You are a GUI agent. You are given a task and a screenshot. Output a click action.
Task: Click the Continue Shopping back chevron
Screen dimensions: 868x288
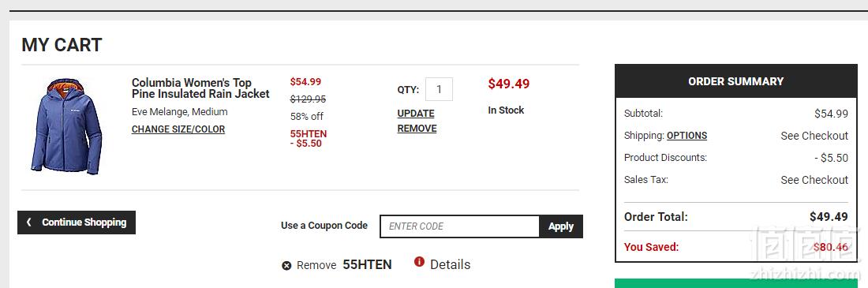tap(28, 222)
